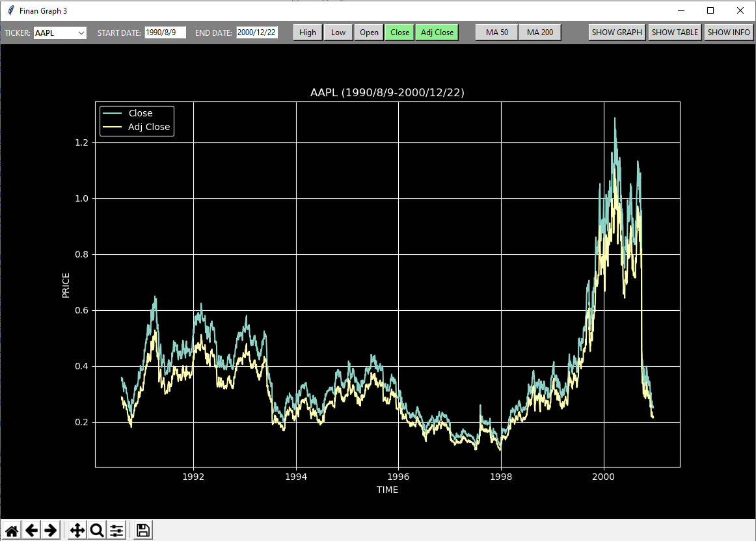Viewport: 756px width, 541px height.
Task: Click the 0.4 y-axis tick label
Action: click(81, 366)
